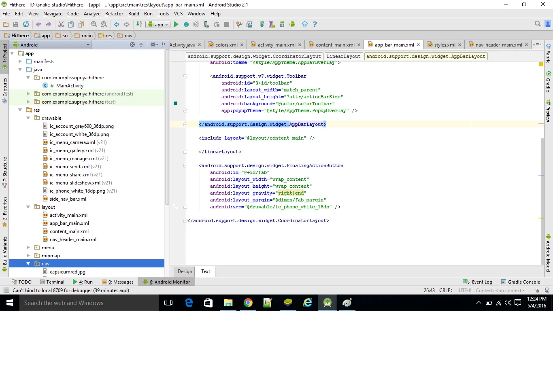
Task: Click the Synchronize files icon
Action: [26, 25]
